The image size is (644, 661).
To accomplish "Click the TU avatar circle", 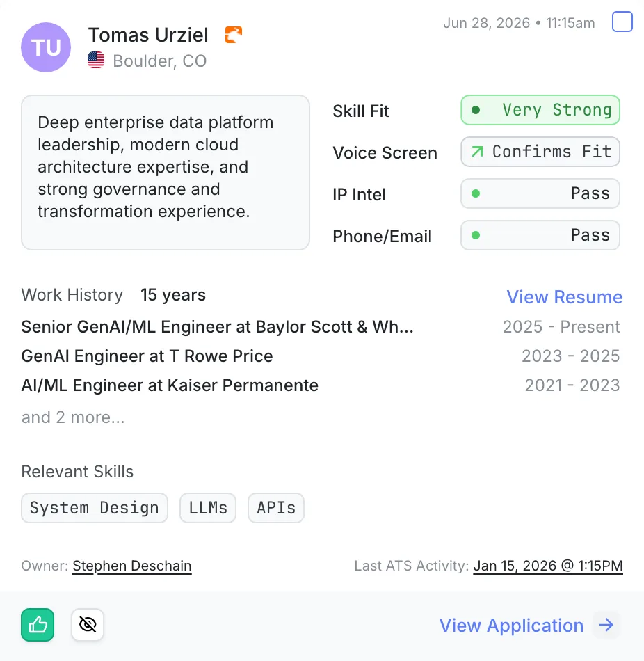I will 46,47.
